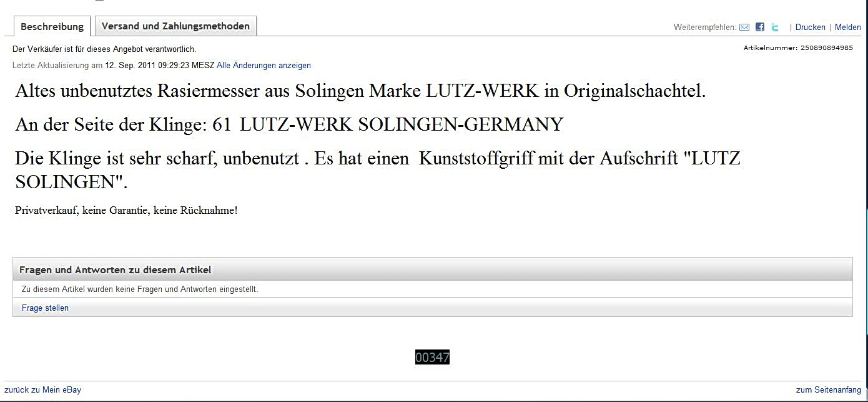Share listing via the email envelope icon

click(x=744, y=28)
